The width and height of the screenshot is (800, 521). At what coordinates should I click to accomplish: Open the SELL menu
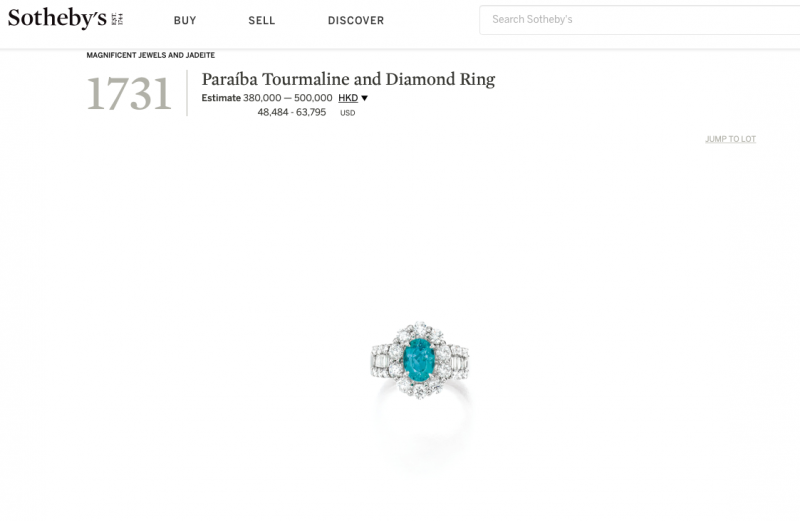262,20
